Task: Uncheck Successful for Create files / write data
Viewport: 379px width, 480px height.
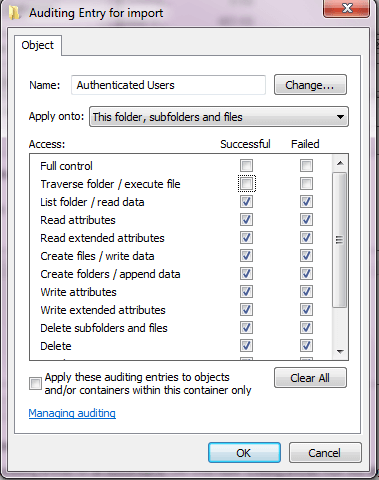Action: click(x=246, y=255)
